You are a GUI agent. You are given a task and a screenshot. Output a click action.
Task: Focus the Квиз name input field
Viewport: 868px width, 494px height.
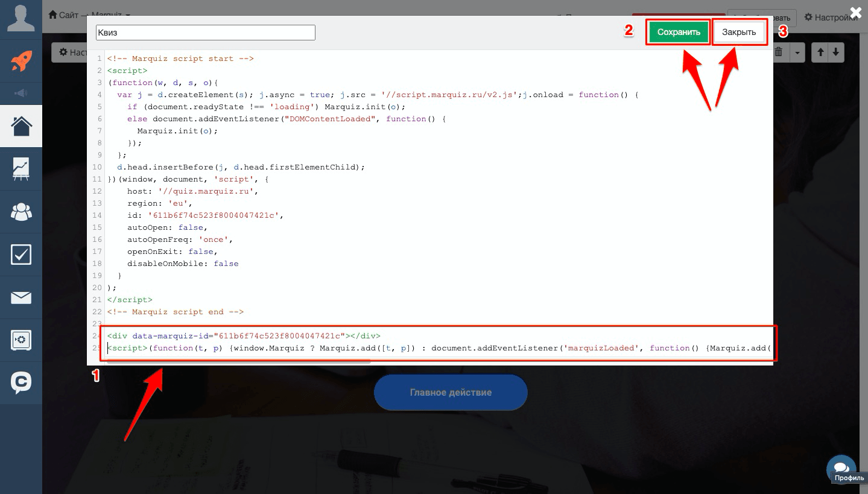tap(206, 33)
